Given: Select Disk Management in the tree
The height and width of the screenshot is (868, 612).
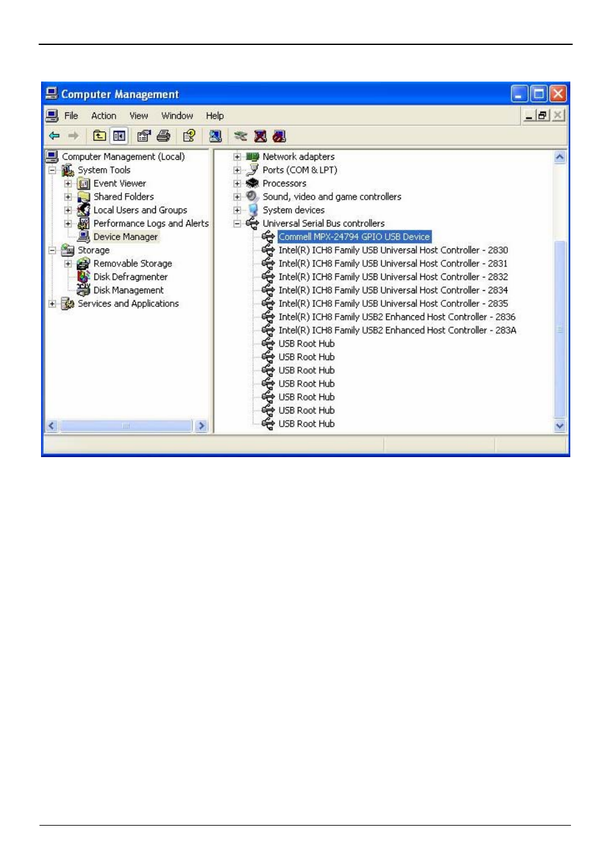Looking at the screenshot, I should [x=128, y=290].
